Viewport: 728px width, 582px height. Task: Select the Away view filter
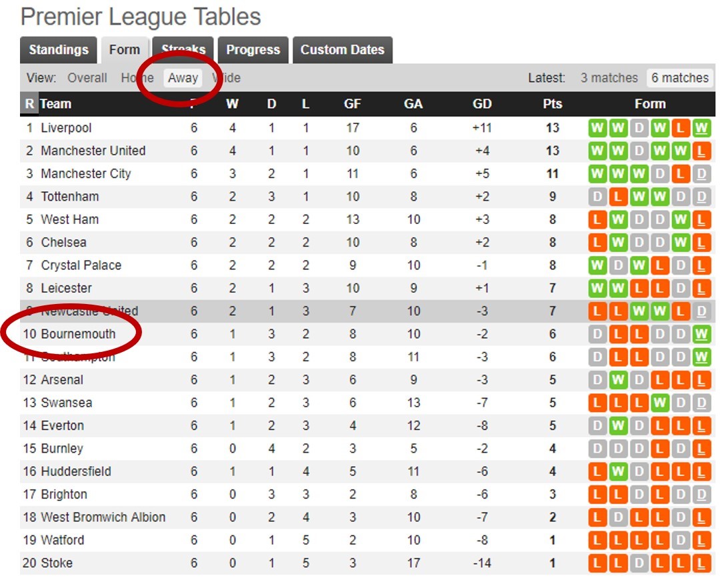pyautogui.click(x=183, y=78)
